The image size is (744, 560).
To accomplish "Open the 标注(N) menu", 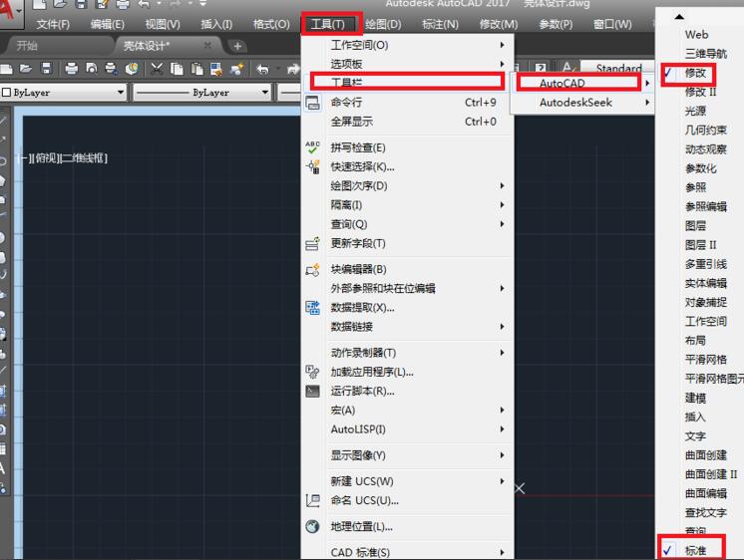I will click(441, 24).
